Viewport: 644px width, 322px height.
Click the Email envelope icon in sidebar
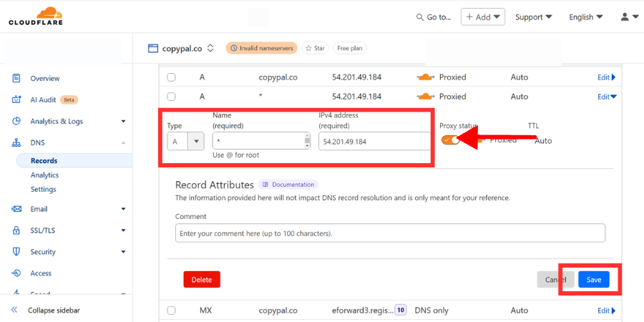tap(16, 209)
